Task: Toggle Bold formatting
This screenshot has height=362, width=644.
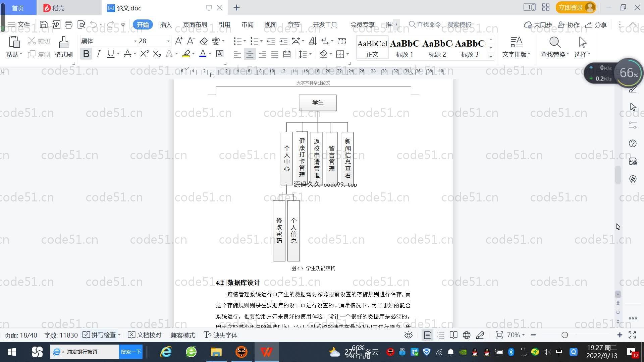Action: [x=86, y=54]
